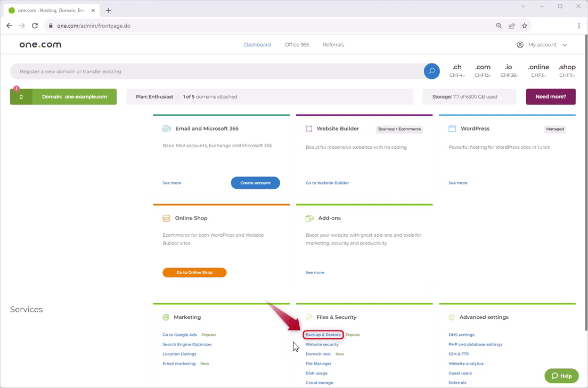588x388 pixels.
Task: Open the Chrome three-dot menu
Action: 579,26
